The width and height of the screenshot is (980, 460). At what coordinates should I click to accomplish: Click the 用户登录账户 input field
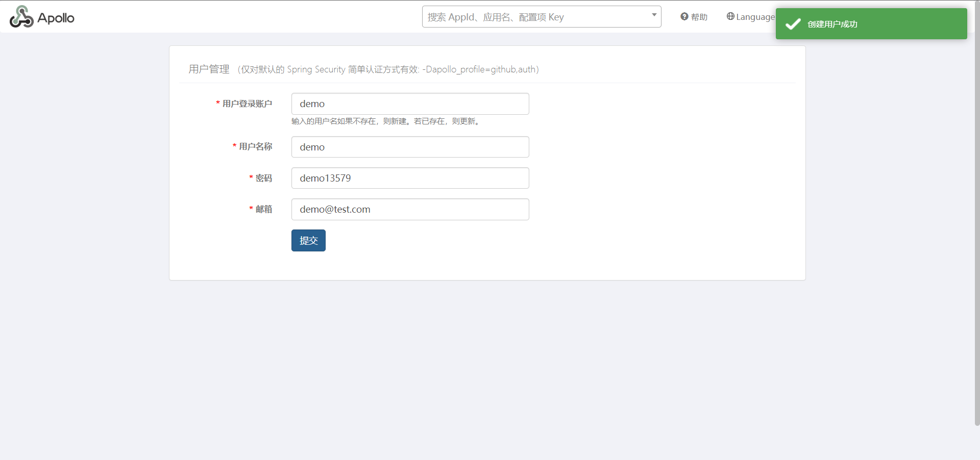pyautogui.click(x=410, y=104)
